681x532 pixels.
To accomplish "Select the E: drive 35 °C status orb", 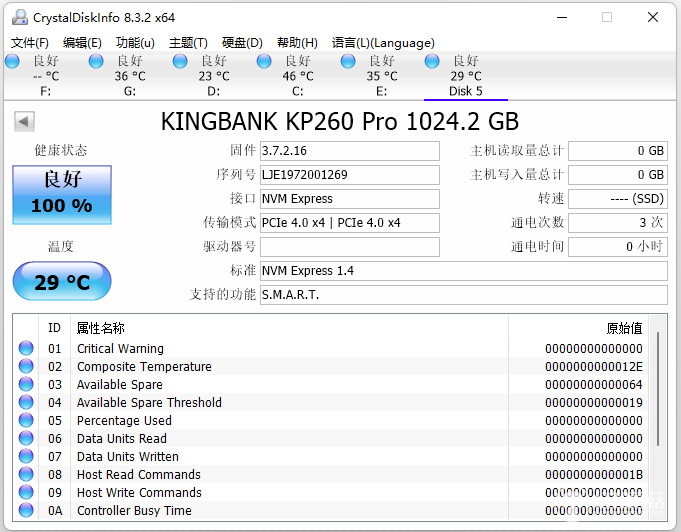I will coord(348,61).
